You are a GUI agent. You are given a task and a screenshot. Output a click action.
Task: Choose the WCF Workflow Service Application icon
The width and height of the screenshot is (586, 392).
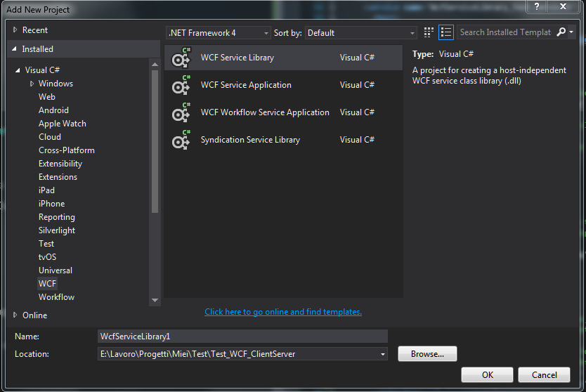pos(181,112)
